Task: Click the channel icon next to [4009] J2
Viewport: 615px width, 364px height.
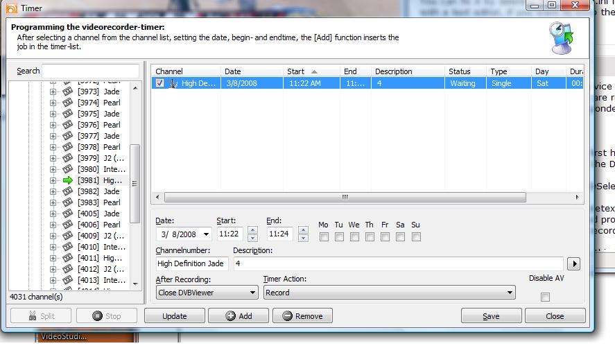Action: point(68,236)
